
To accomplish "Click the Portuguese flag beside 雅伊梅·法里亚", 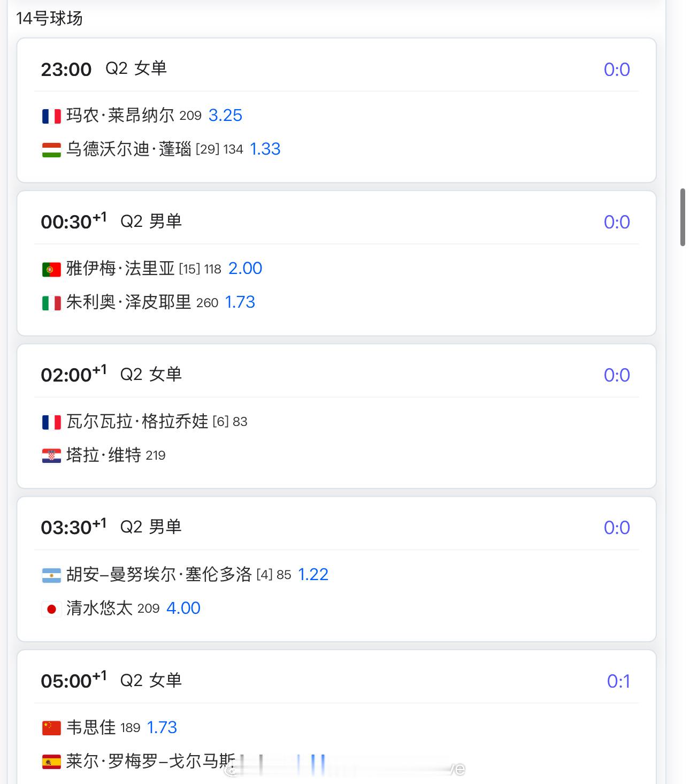I will click(51, 269).
